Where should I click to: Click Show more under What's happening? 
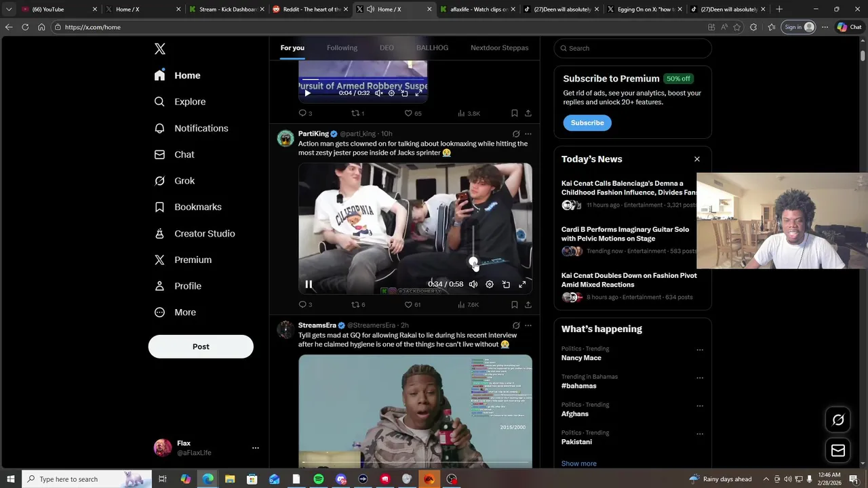pos(578,464)
